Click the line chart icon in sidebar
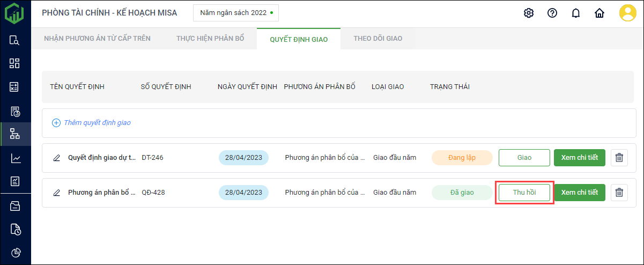This screenshot has height=265, width=644. click(15, 158)
